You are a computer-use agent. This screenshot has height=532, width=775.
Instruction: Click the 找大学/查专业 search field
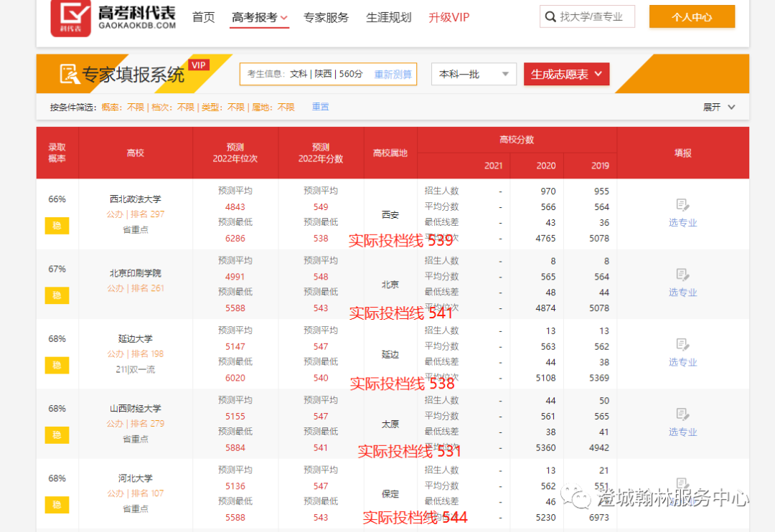click(x=587, y=16)
